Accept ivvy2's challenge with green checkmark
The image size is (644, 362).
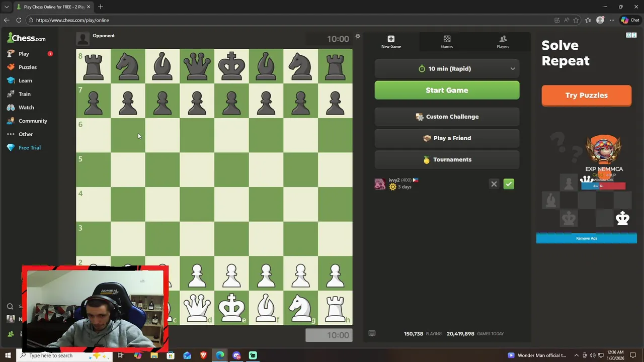coord(509,184)
